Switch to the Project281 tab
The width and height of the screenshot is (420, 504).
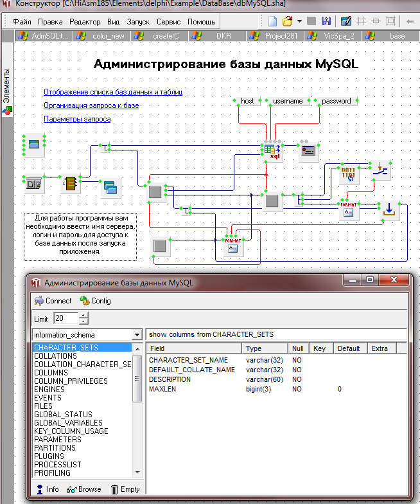[275, 36]
